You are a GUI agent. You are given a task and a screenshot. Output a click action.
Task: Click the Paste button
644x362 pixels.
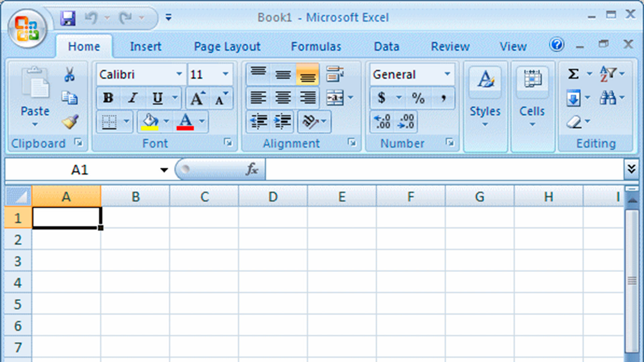pos(35,84)
